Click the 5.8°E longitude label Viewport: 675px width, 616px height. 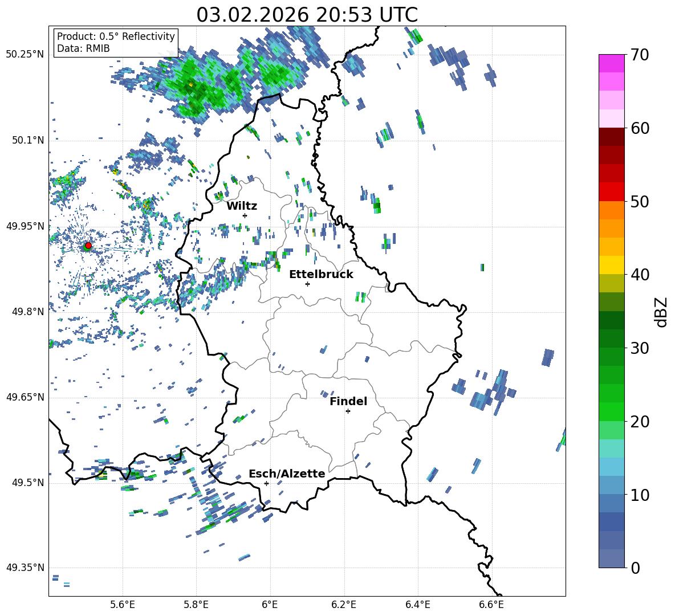pos(196,605)
